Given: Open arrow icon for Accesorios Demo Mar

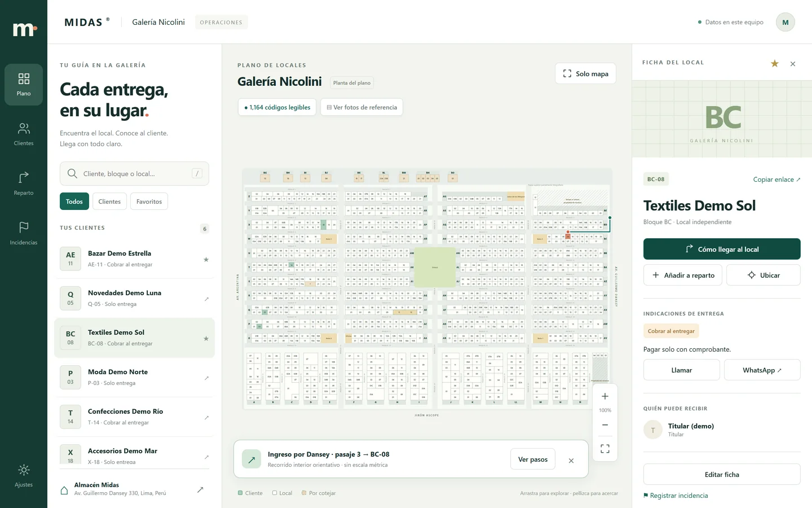Looking at the screenshot, I should tap(206, 457).
